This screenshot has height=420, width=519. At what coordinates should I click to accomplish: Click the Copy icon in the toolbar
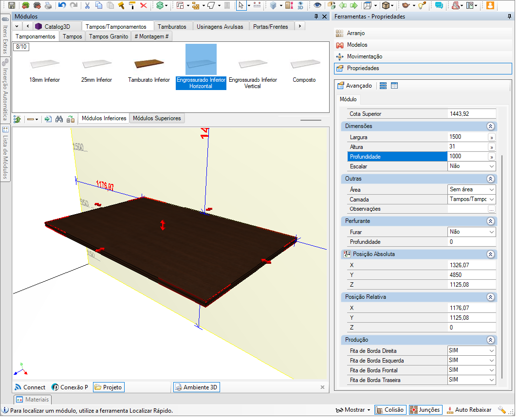pos(99,5)
